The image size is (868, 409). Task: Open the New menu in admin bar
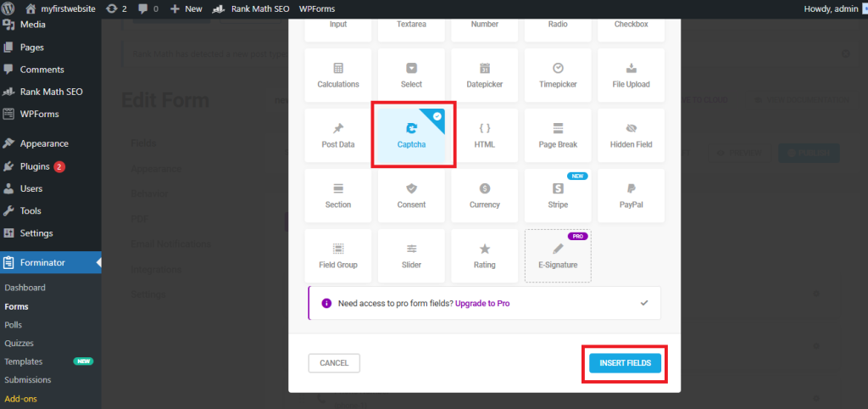click(x=186, y=8)
